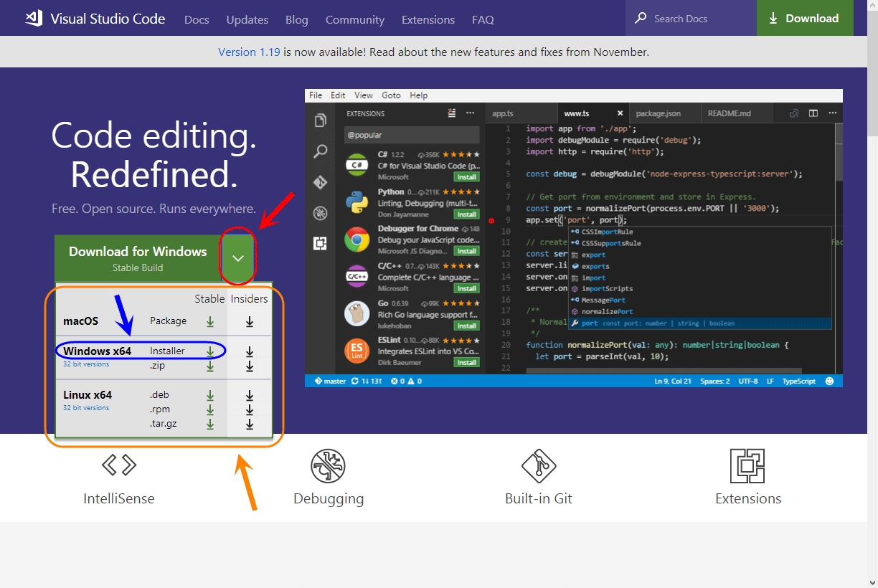Screen dimensions: 878x588
Task: Expand the download options chevron dropdown
Action: (x=238, y=258)
